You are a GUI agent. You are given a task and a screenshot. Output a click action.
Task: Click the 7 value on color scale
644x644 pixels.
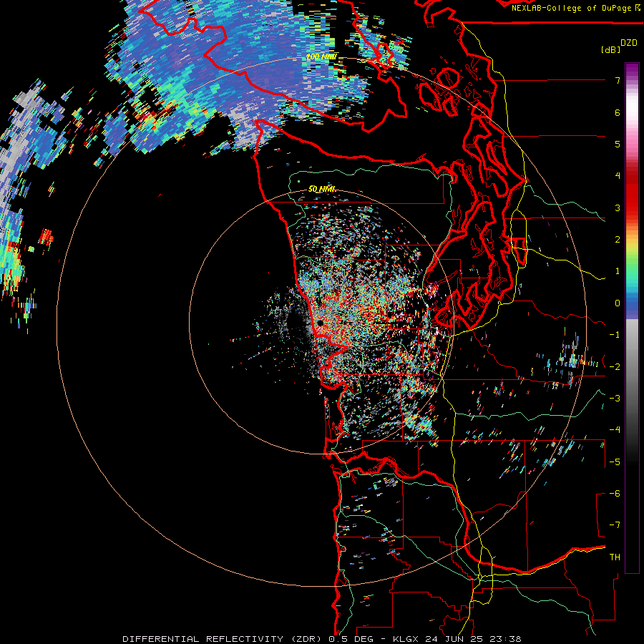tap(617, 80)
